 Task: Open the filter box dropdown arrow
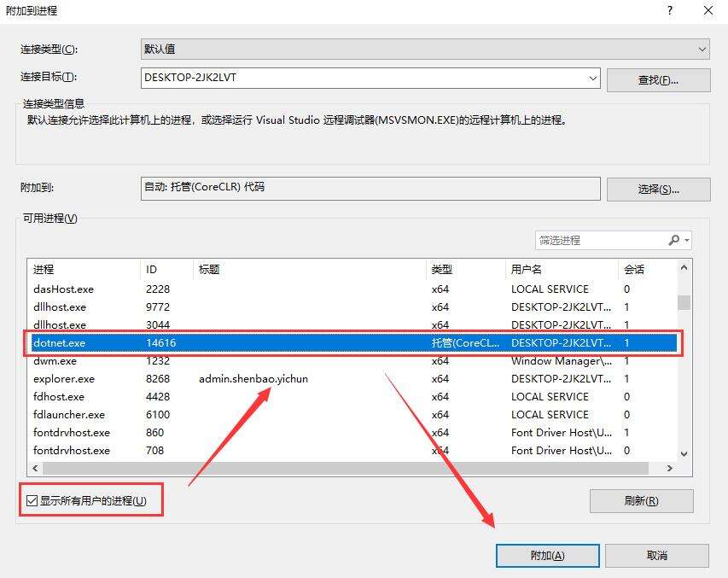click(687, 241)
